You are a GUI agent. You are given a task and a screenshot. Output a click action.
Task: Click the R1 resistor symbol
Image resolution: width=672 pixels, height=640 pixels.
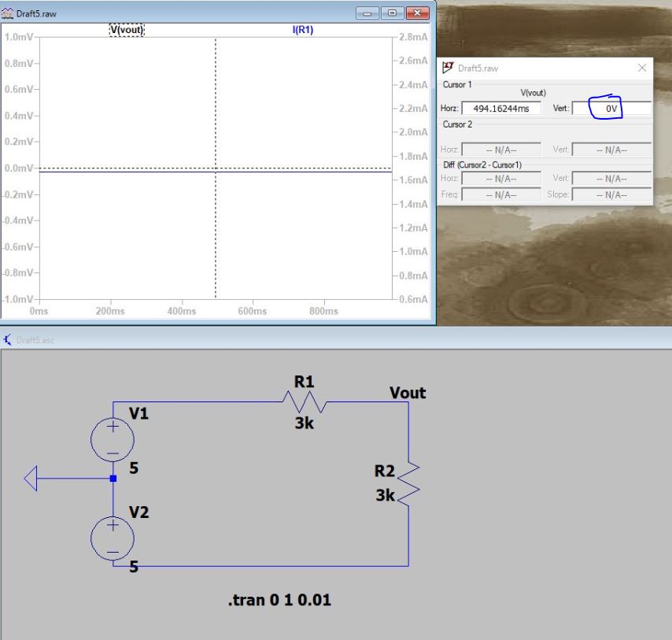coord(304,403)
